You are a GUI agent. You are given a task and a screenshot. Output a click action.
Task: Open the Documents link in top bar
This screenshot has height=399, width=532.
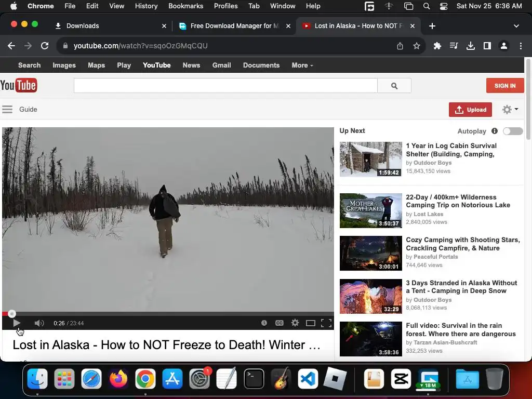(261, 65)
